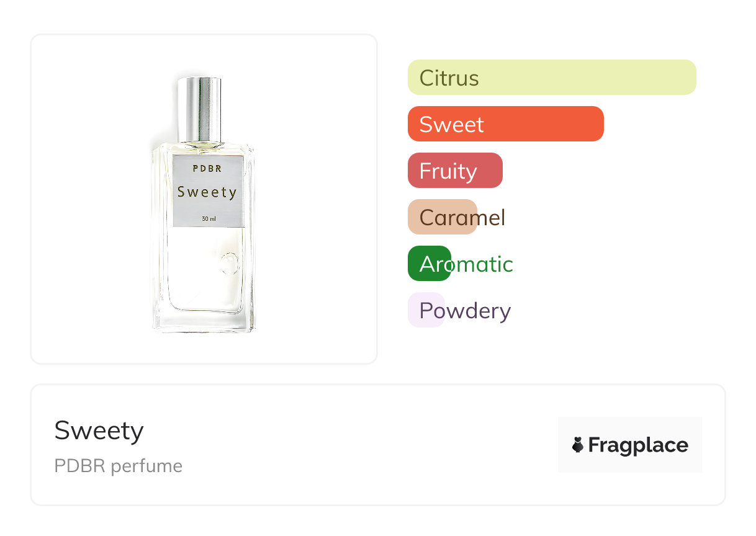Click the red Fruity accord bar
Image resolution: width=756 pixels, height=536 pixels.
click(454, 171)
